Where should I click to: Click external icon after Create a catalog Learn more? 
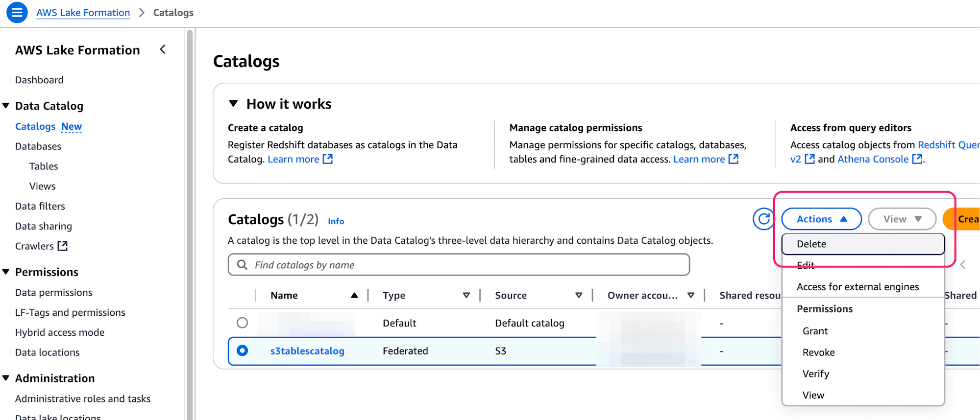tap(328, 159)
